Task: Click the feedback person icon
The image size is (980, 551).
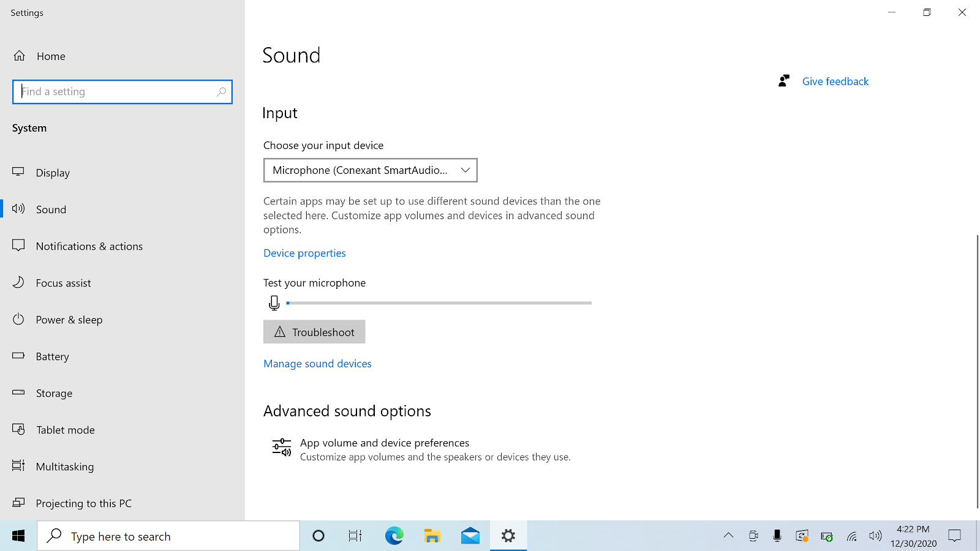Action: pyautogui.click(x=784, y=81)
